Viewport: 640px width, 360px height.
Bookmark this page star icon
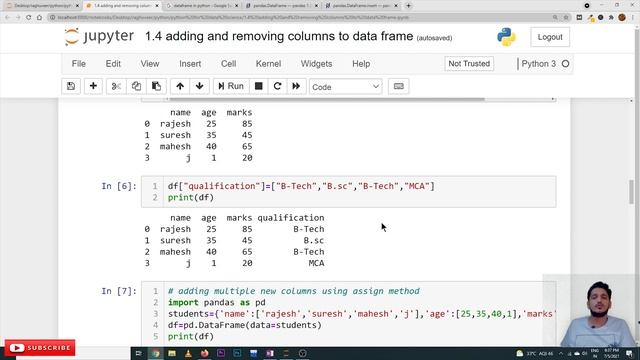click(x=566, y=18)
